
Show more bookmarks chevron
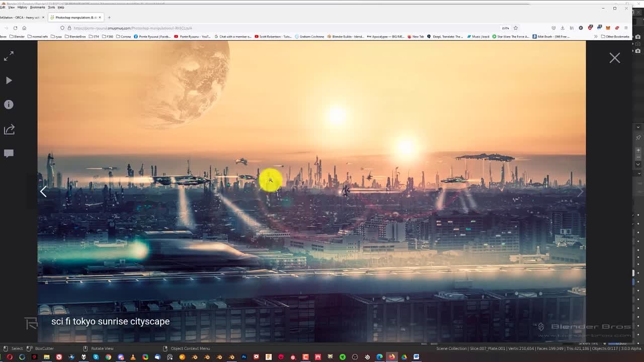coord(596,37)
